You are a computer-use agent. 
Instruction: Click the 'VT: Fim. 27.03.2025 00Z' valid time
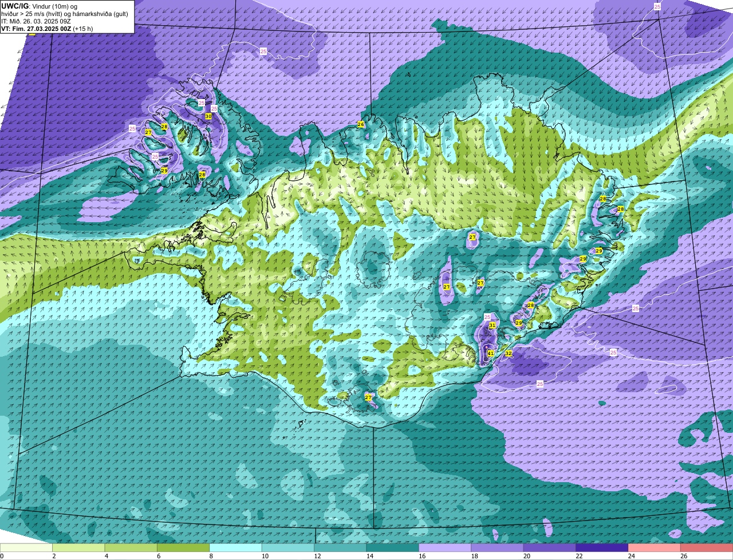[x=36, y=29]
